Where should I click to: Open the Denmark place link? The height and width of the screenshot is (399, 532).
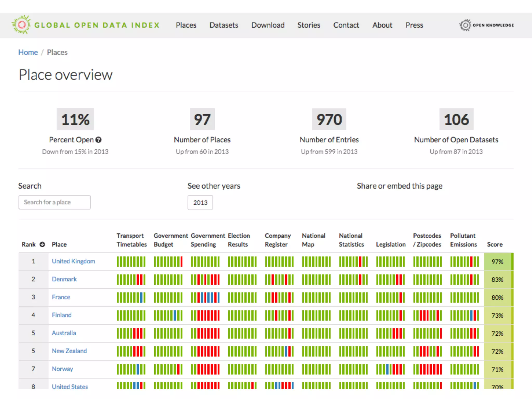click(x=64, y=279)
